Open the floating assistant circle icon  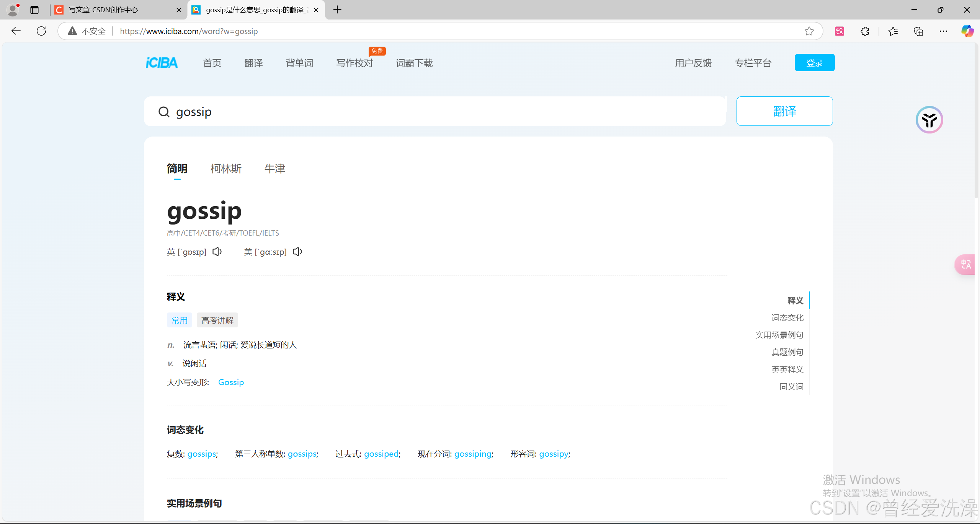coord(929,120)
